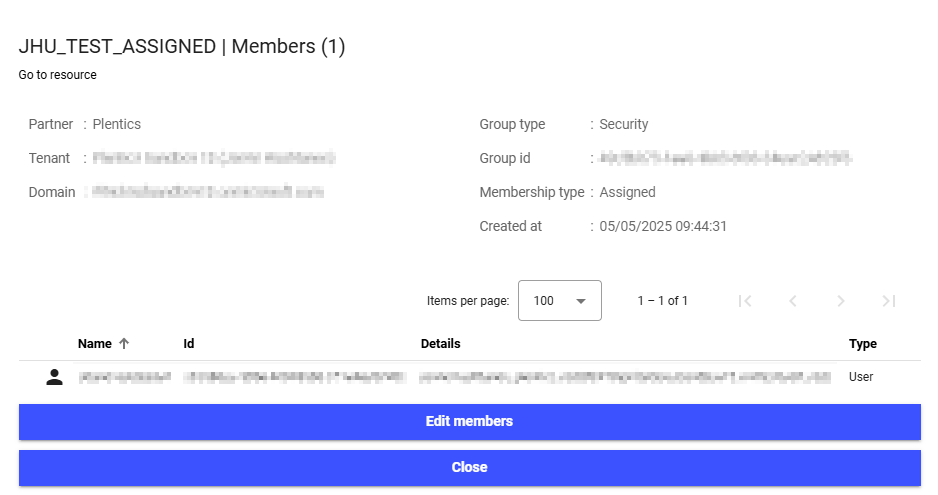
Task: Go to the previous page
Action: click(x=793, y=301)
